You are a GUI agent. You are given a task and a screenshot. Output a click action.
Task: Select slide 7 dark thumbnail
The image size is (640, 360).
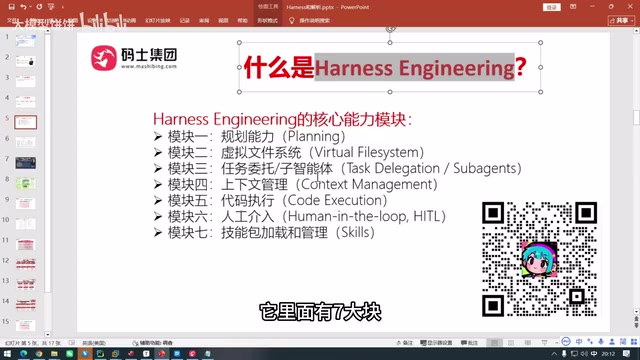point(25,162)
